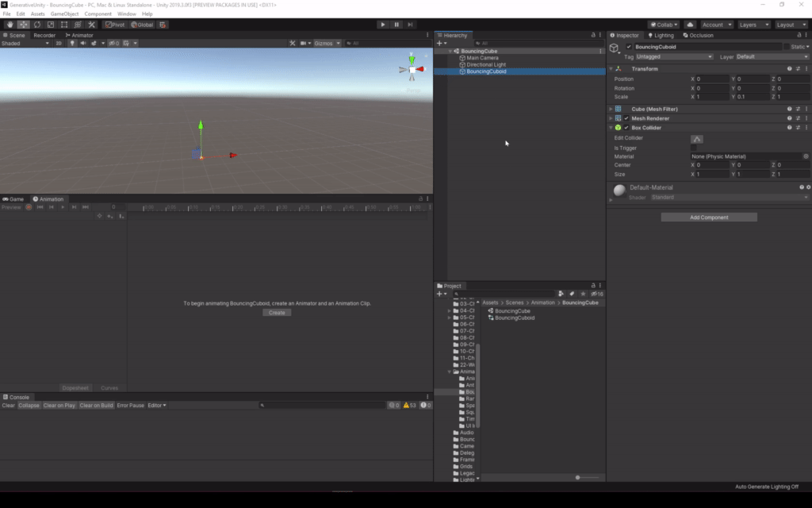The width and height of the screenshot is (812, 508).
Task: Click the Pause button
Action: coord(396,25)
